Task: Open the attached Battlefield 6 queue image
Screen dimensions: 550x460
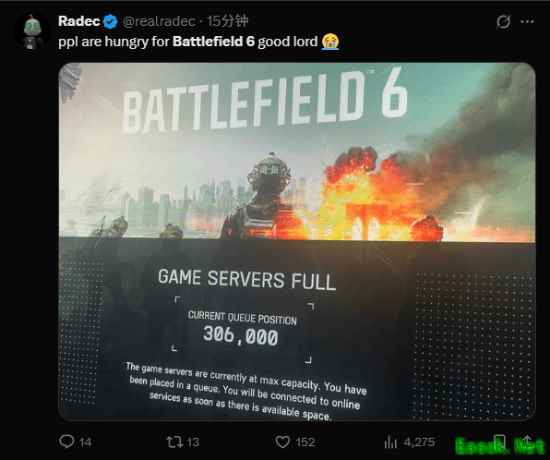Action: [297, 241]
